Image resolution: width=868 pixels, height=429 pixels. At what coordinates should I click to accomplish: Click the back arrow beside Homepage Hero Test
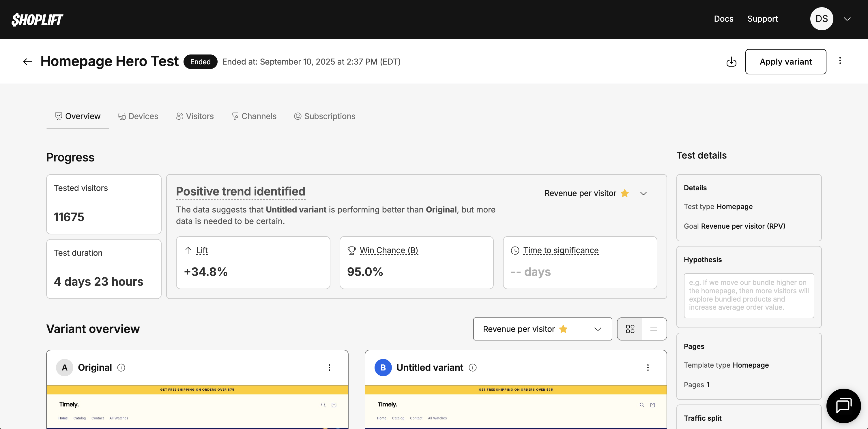[x=28, y=62]
